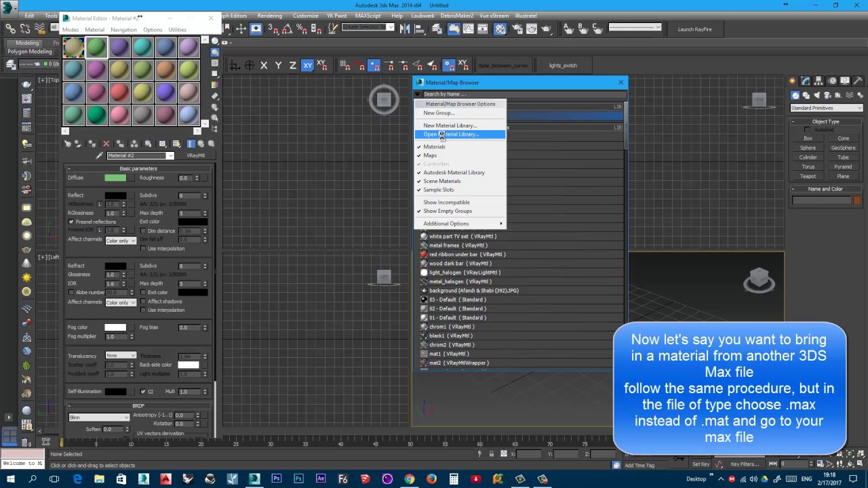This screenshot has width=868, height=488.
Task: Click the Search by Name field
Action: tap(522, 94)
